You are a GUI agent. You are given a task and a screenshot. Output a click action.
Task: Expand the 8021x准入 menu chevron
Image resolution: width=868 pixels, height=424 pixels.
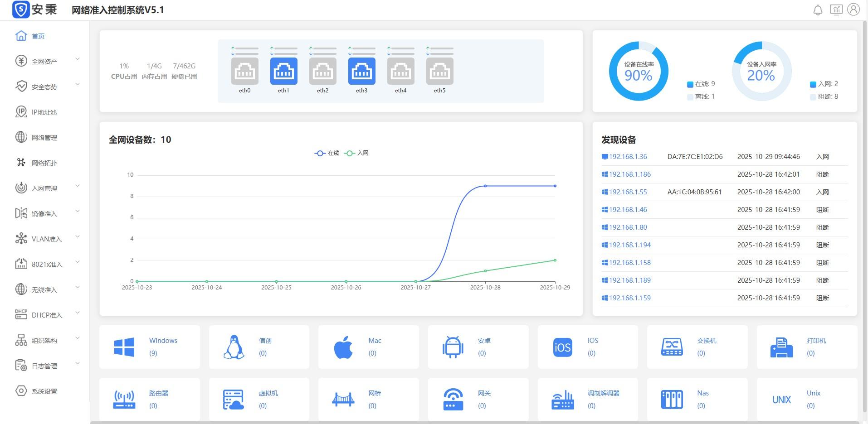point(78,262)
